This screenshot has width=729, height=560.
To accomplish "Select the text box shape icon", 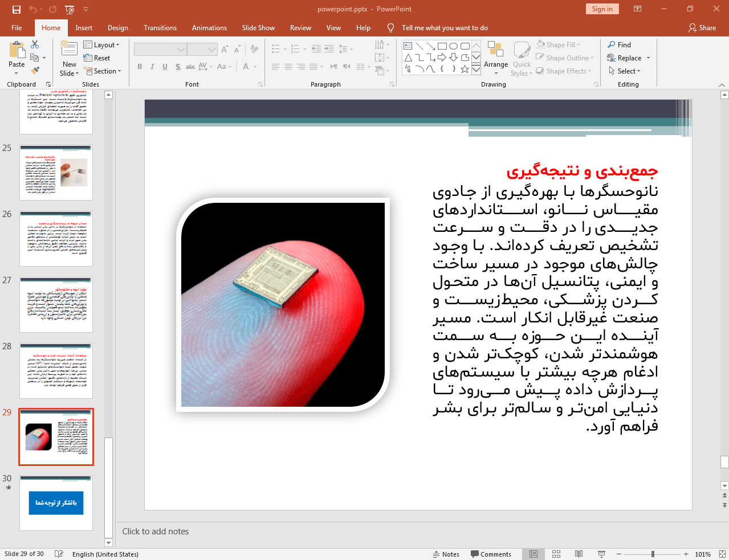I will click(408, 46).
